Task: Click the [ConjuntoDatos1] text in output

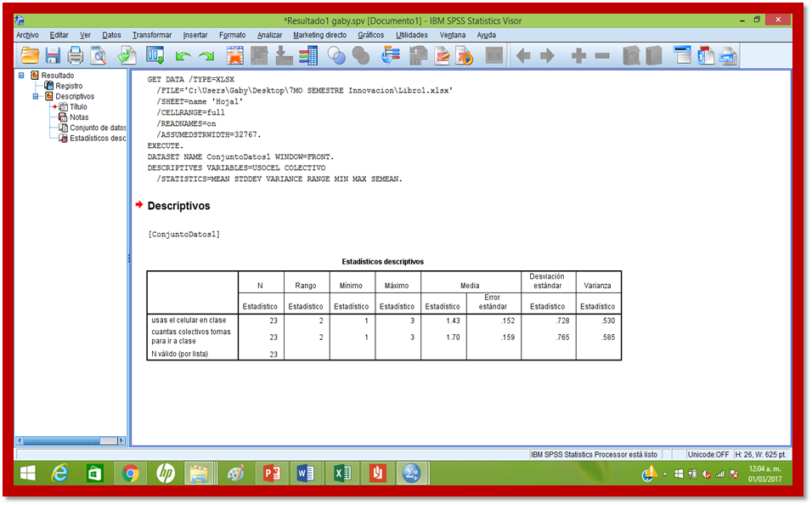Action: [183, 235]
